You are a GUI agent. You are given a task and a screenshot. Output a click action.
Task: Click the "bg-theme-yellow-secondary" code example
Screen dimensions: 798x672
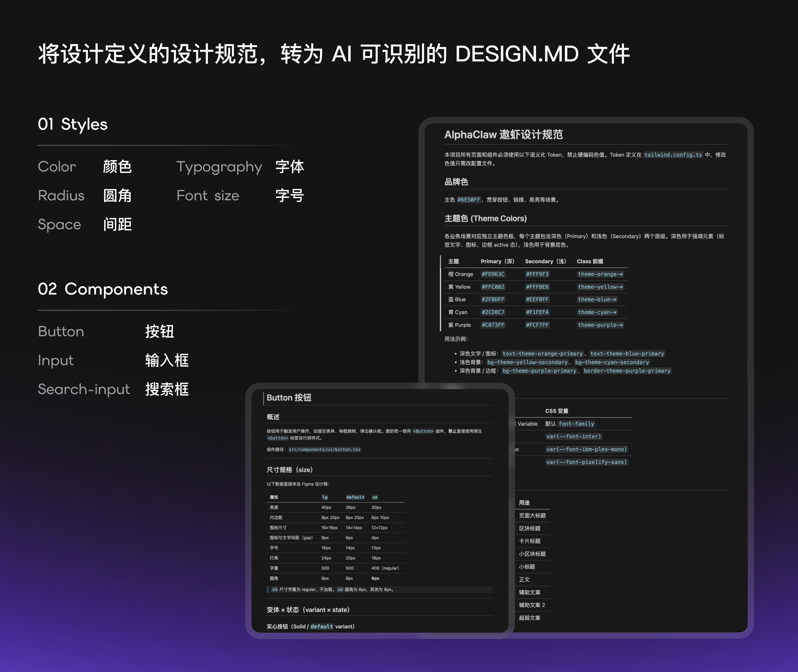(527, 362)
